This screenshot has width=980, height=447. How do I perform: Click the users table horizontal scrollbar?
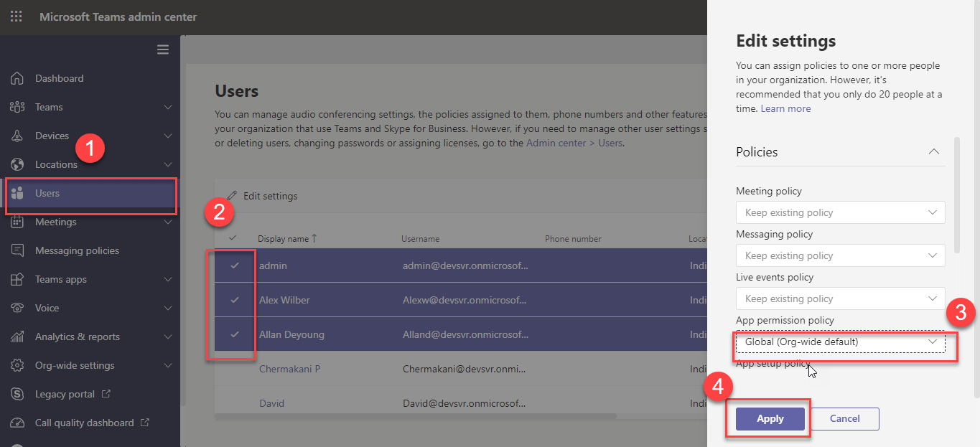coord(415,415)
